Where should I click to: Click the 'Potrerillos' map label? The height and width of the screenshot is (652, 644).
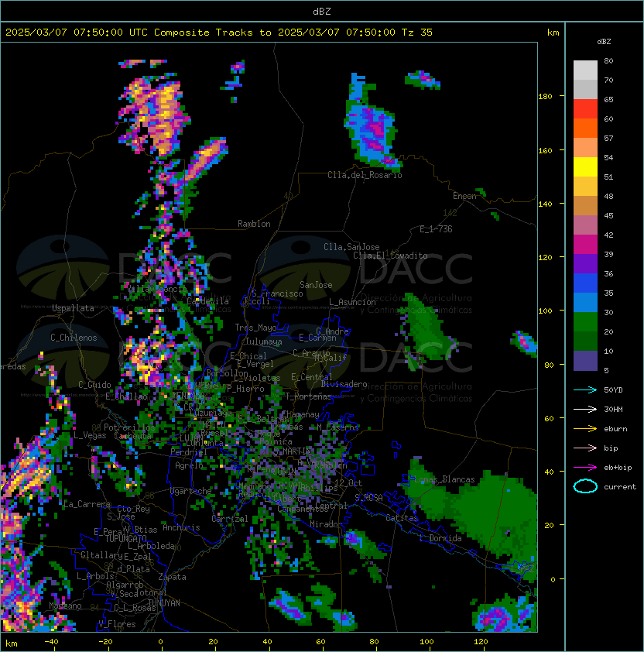[129, 427]
